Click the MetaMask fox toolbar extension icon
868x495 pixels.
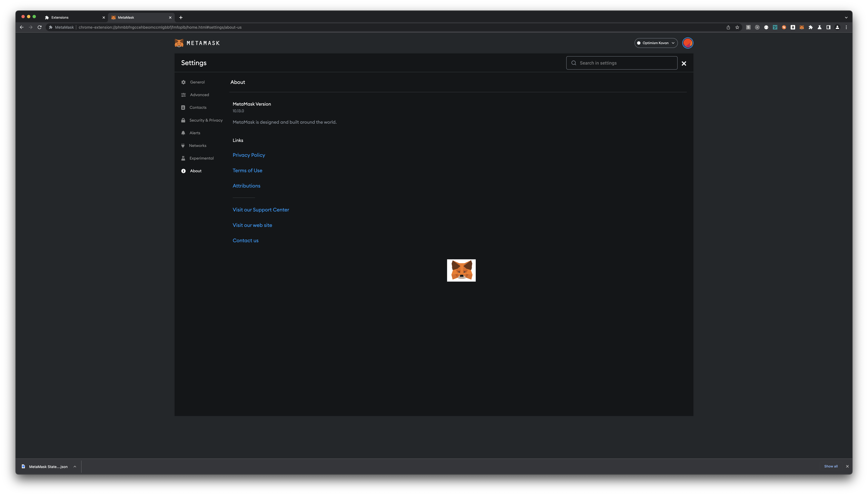802,27
